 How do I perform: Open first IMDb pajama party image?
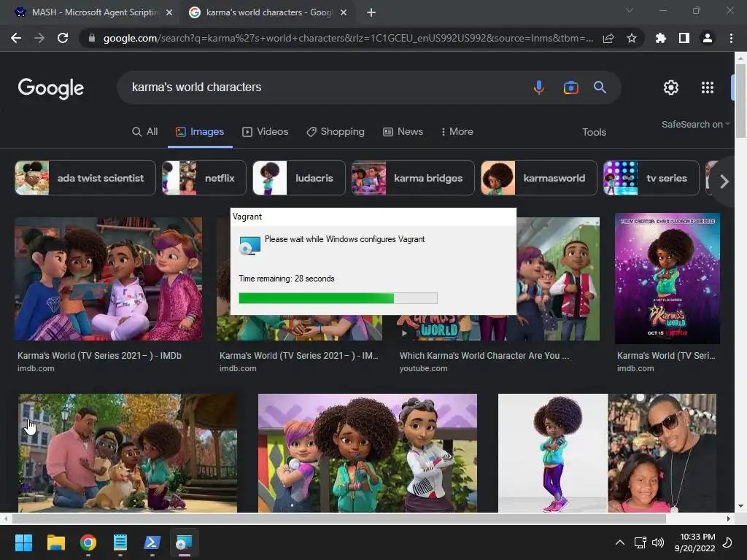click(x=108, y=279)
